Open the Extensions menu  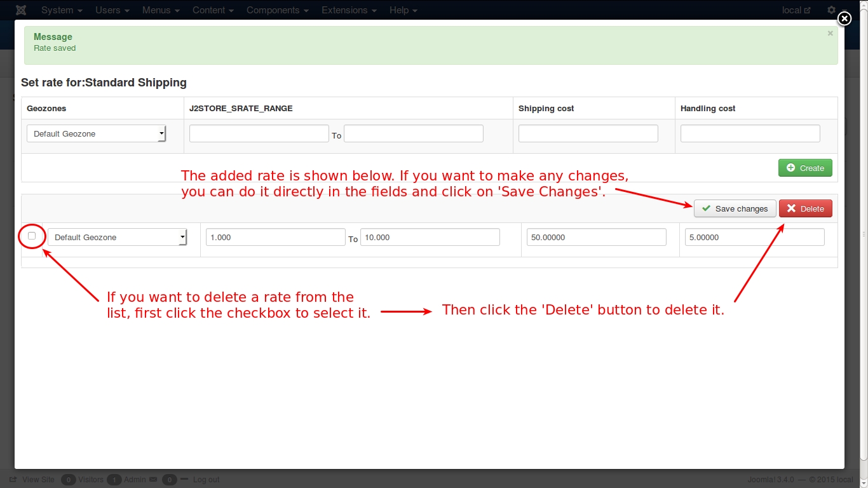tap(349, 10)
